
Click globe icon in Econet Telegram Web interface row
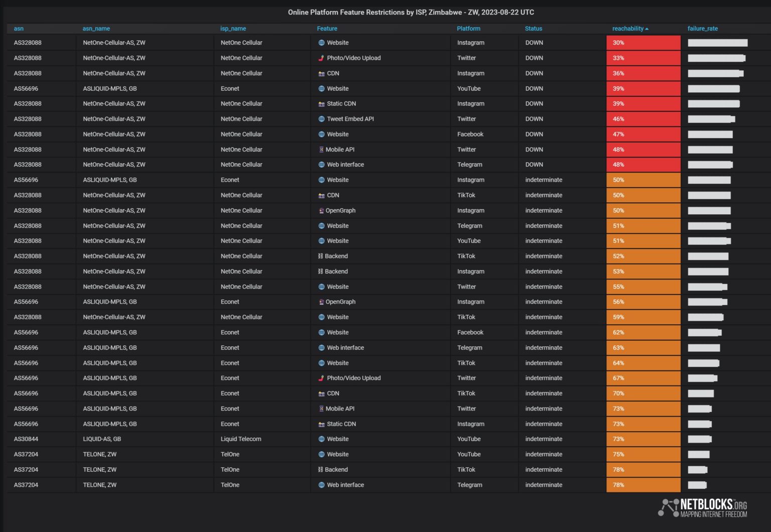click(321, 348)
